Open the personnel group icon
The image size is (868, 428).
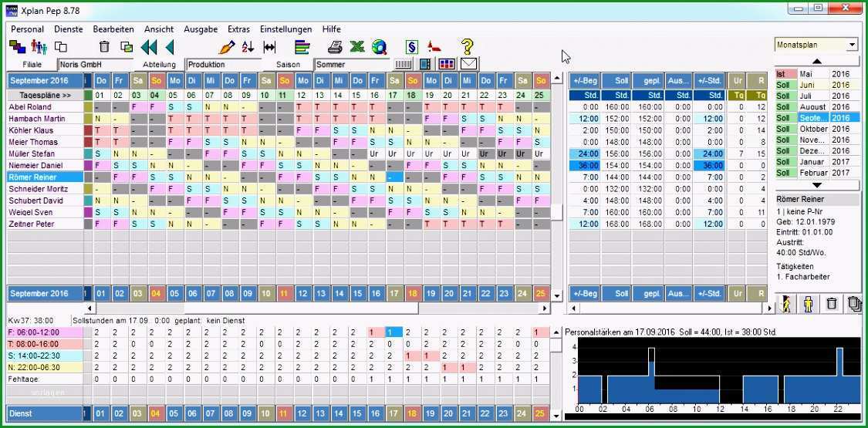[39, 47]
